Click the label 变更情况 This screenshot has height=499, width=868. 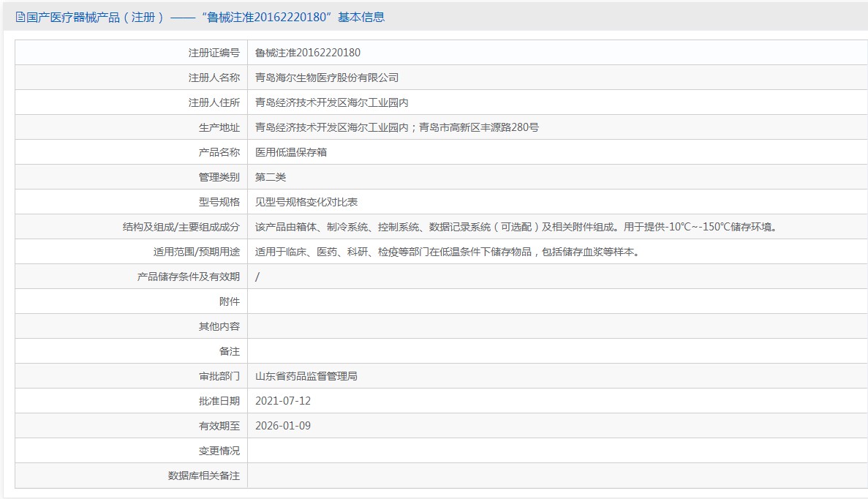click(219, 451)
